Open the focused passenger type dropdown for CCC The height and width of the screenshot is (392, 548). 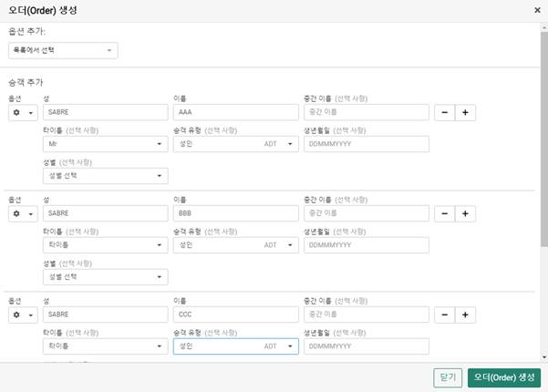point(236,346)
